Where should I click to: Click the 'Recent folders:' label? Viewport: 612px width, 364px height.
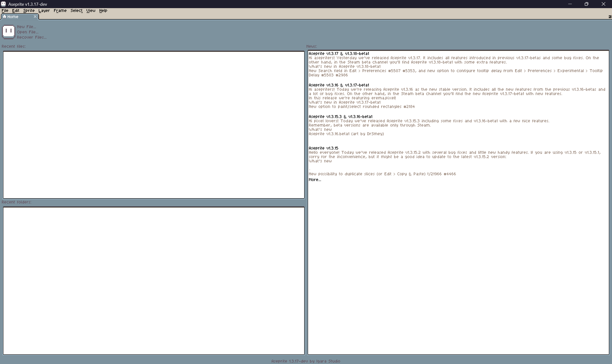click(x=17, y=202)
